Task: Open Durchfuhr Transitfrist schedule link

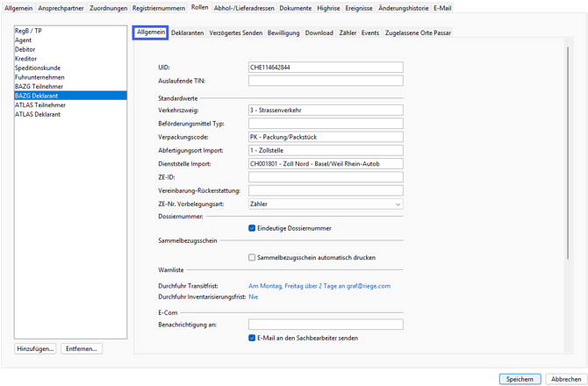Action: 319,286
